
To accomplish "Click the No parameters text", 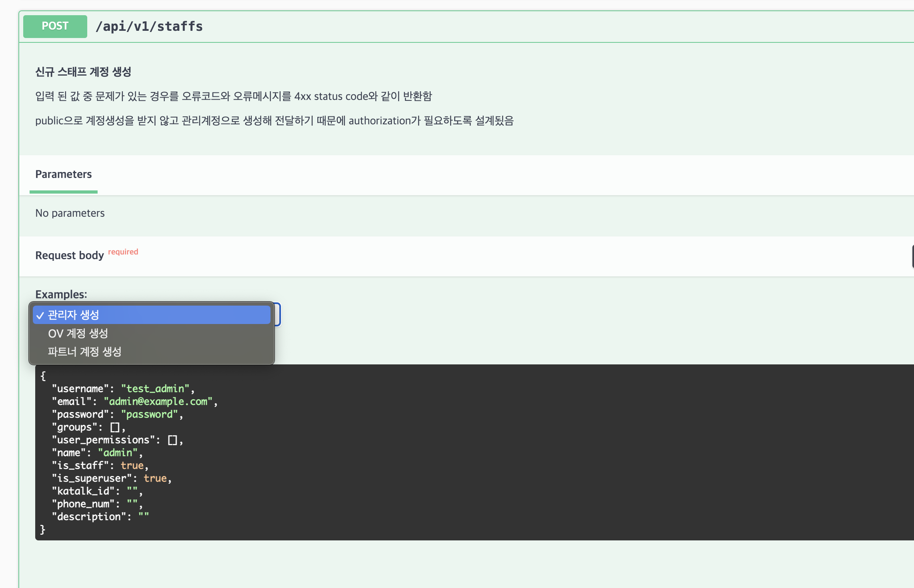I will [70, 213].
